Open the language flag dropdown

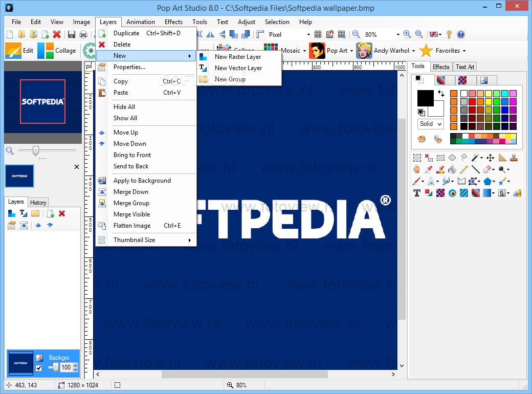coord(435,34)
